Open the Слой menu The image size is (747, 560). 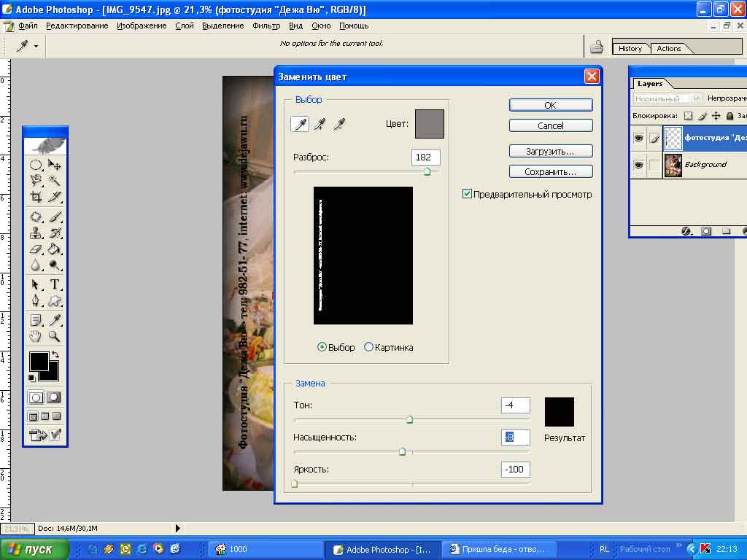(185, 26)
